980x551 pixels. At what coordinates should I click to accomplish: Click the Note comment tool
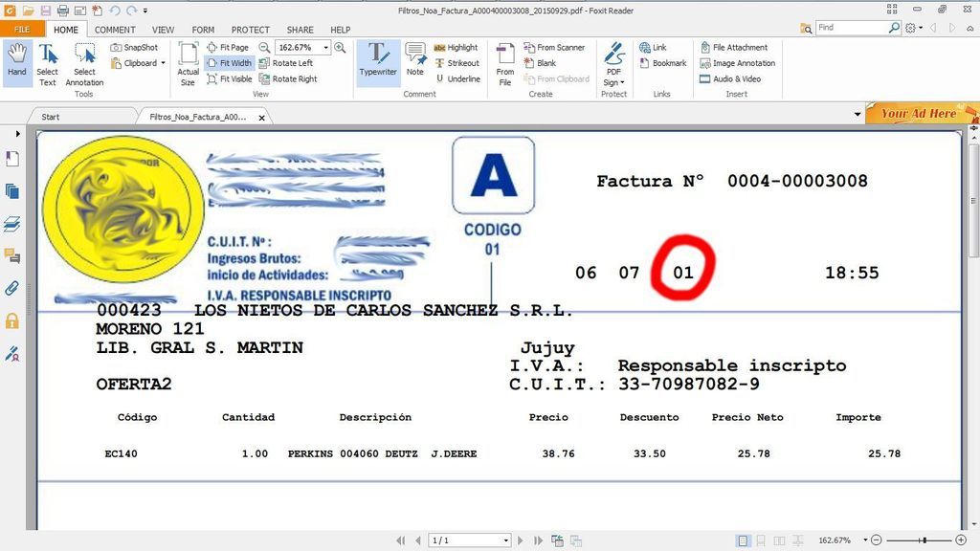414,61
